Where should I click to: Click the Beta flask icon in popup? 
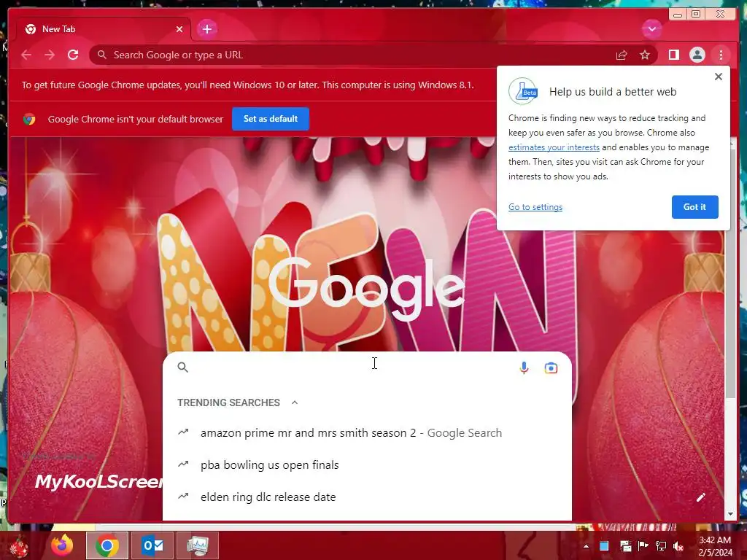coord(523,91)
